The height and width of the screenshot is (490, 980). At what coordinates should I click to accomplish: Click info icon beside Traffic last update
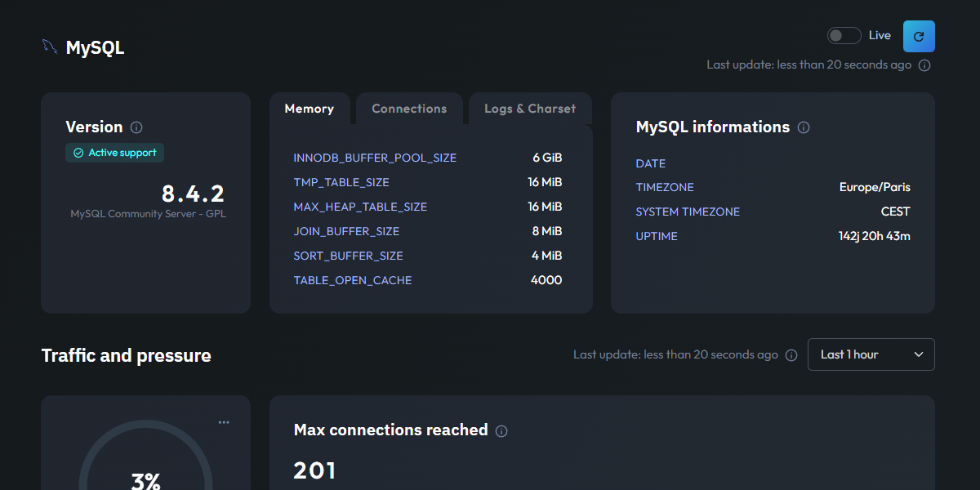[x=791, y=355]
